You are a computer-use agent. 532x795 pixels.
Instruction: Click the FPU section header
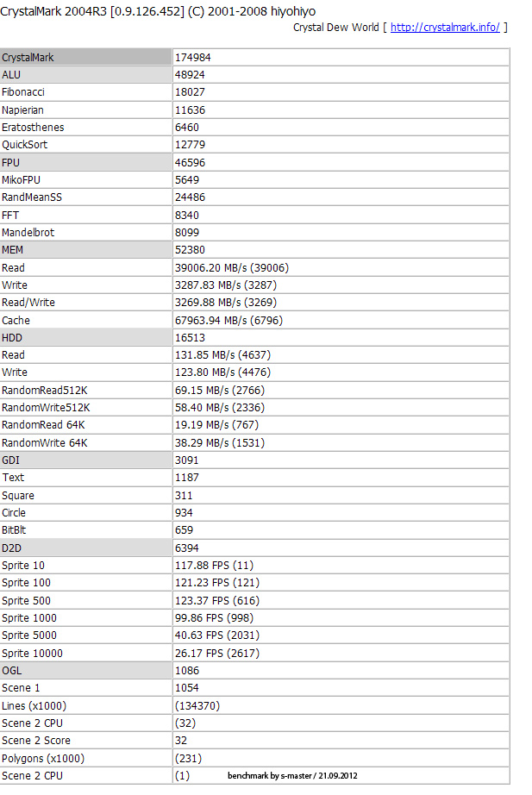click(11, 162)
